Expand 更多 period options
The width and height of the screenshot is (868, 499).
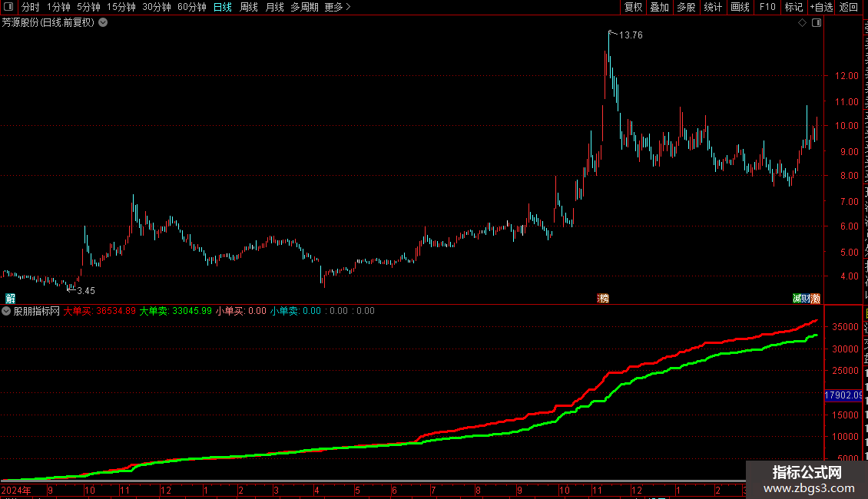[337, 7]
